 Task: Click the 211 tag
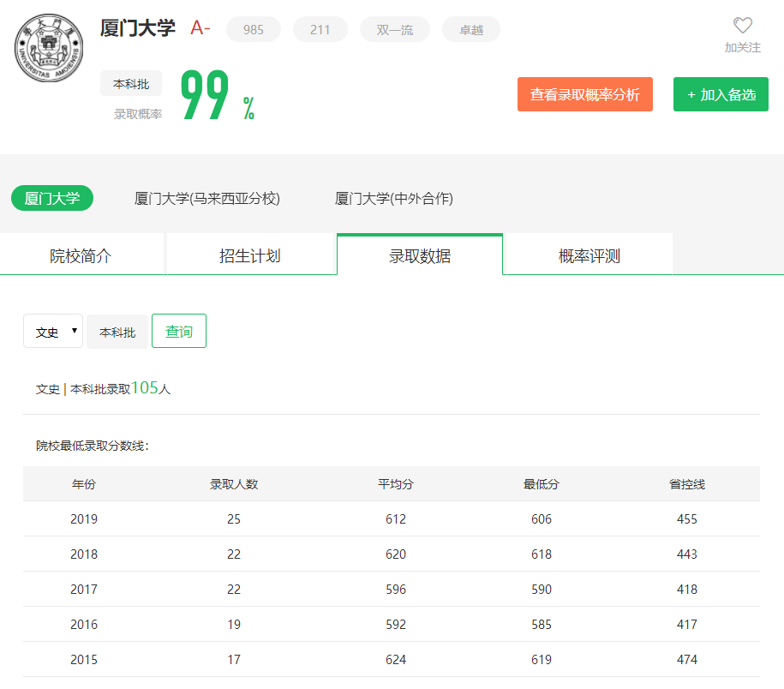point(320,29)
